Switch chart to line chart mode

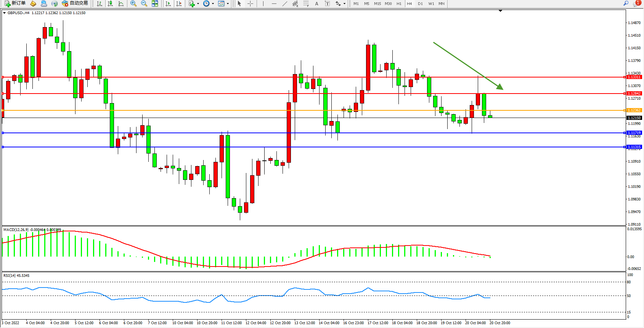tap(121, 3)
